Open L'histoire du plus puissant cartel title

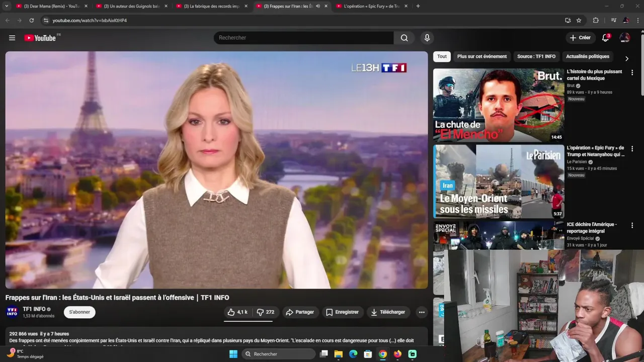[594, 75]
